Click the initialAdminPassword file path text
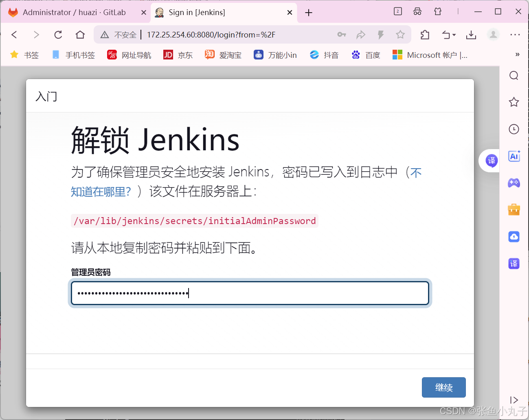The width and height of the screenshot is (529, 420). pos(195,221)
